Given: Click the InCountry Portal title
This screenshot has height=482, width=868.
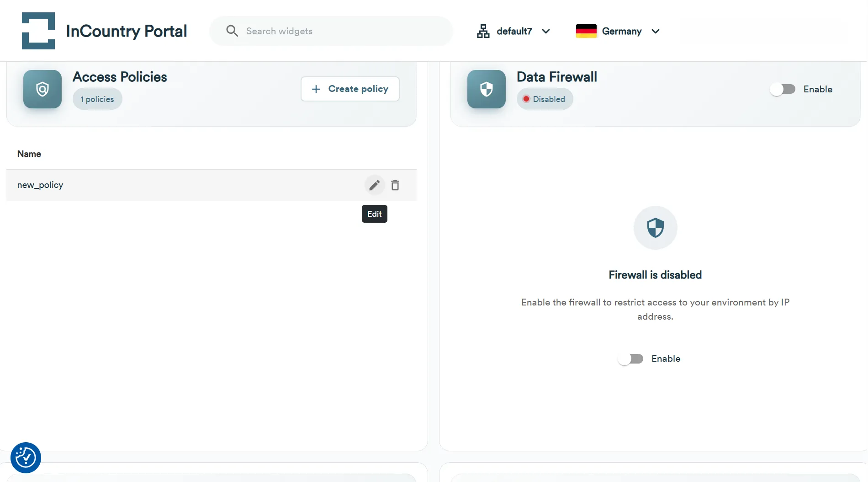Looking at the screenshot, I should click(127, 31).
